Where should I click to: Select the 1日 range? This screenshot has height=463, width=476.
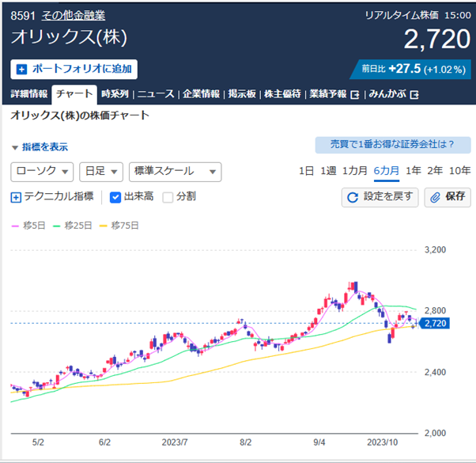[306, 171]
